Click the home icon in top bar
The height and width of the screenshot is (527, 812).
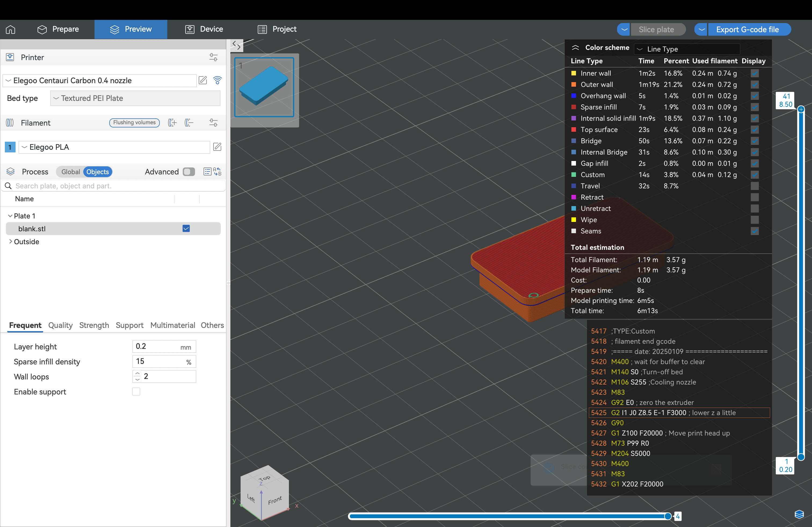pyautogui.click(x=10, y=30)
